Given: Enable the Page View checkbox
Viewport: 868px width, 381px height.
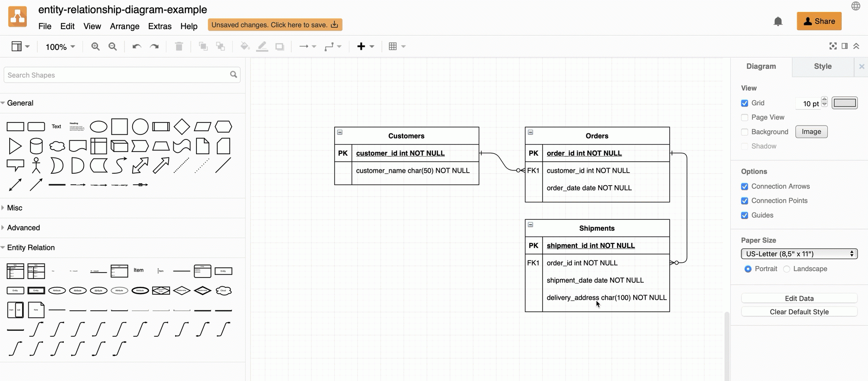Looking at the screenshot, I should pyautogui.click(x=745, y=118).
